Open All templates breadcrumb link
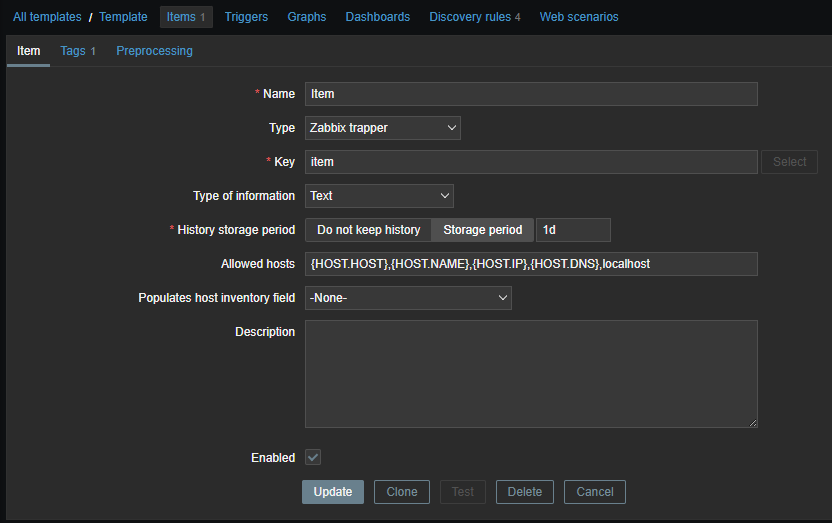Image resolution: width=832 pixels, height=523 pixels. pyautogui.click(x=47, y=17)
